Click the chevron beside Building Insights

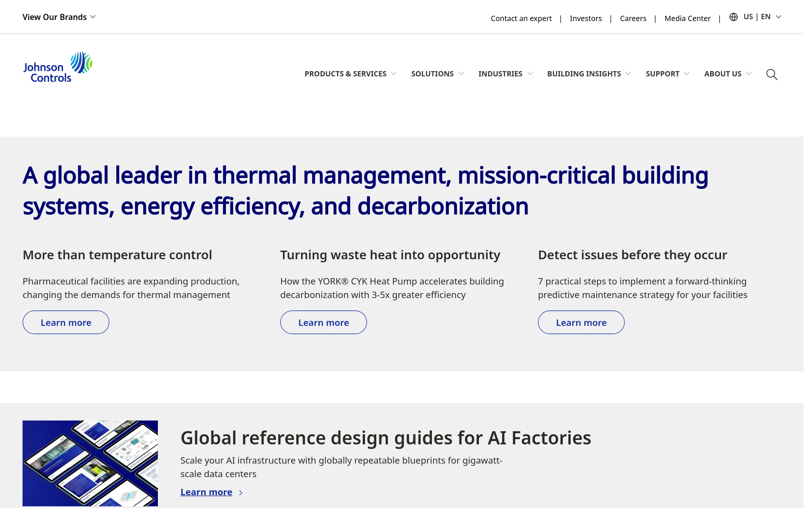[628, 74]
